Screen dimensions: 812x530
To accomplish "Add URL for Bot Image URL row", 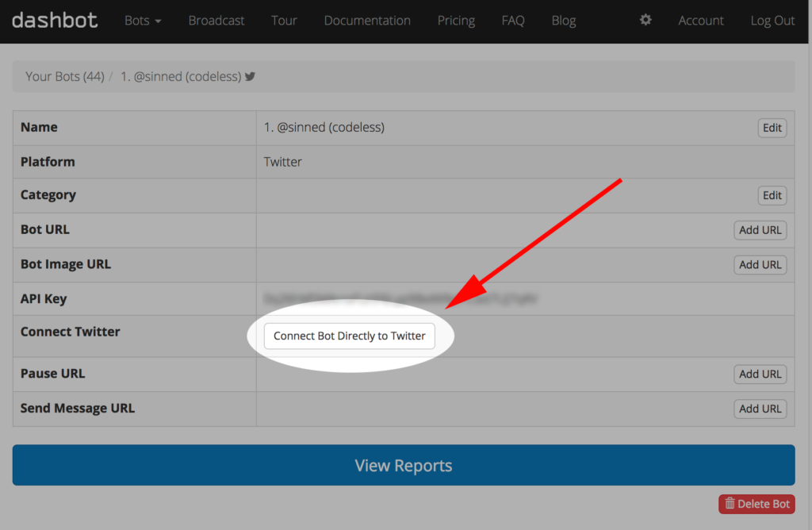I will point(760,265).
